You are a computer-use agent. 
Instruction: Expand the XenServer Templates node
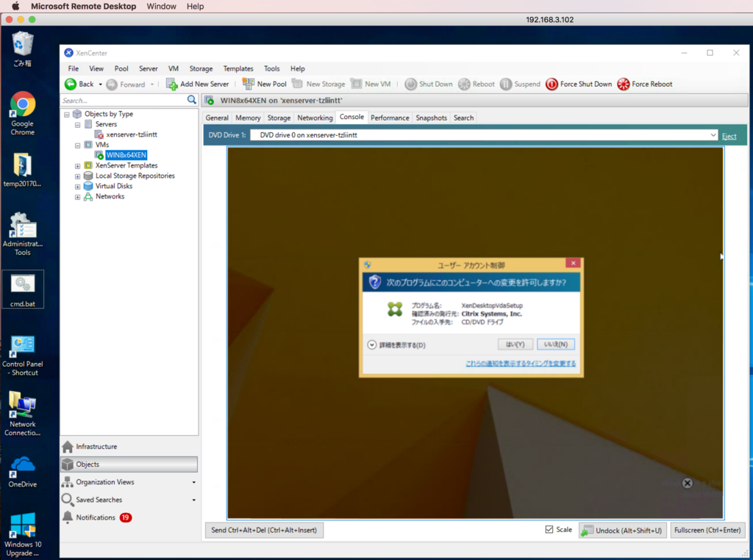pyautogui.click(x=77, y=166)
